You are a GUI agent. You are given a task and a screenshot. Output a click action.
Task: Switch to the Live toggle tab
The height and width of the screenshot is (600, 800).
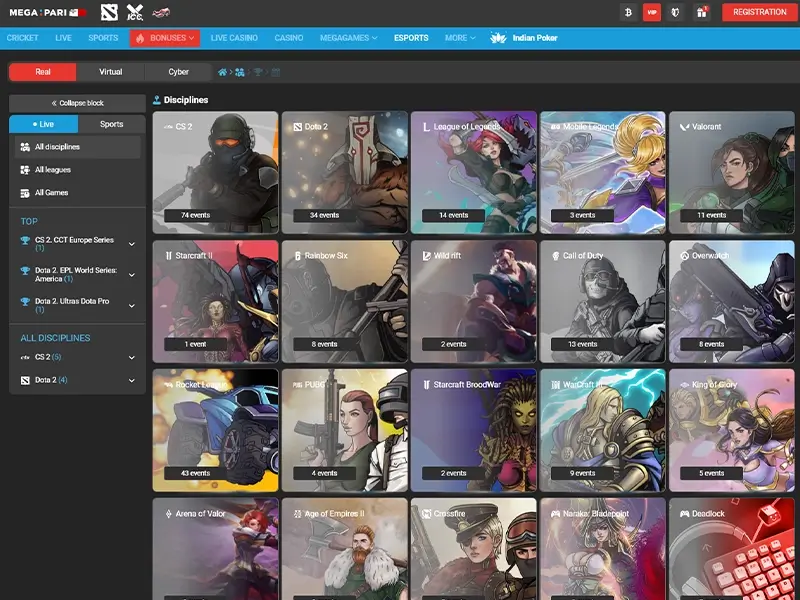coord(43,124)
